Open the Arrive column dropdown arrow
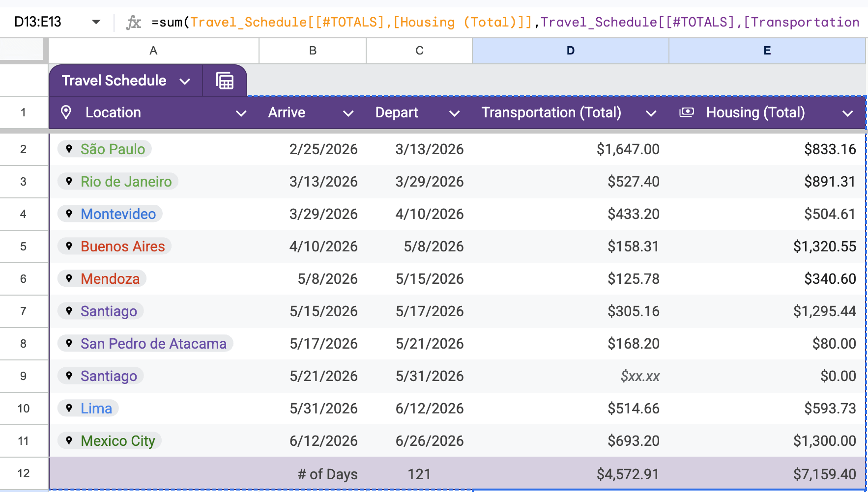Screen dimensions: 868x492 348,113
